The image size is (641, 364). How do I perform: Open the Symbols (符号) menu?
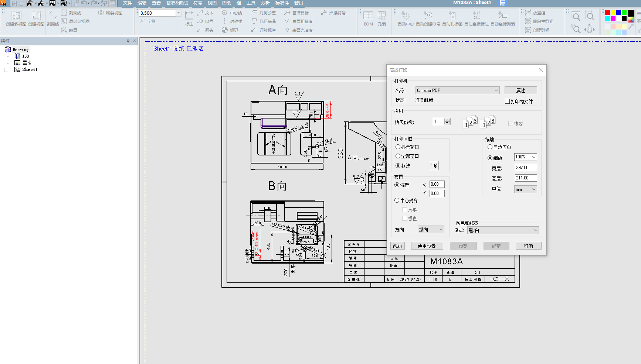198,3
